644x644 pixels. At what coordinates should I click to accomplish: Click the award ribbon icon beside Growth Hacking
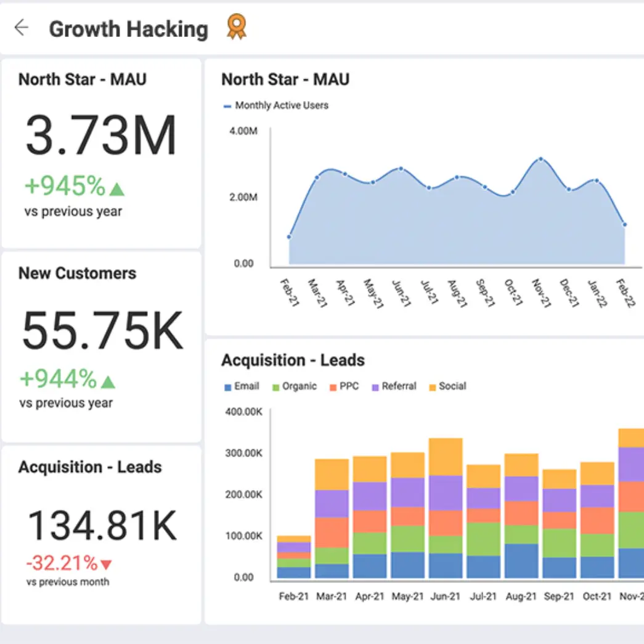tap(236, 26)
